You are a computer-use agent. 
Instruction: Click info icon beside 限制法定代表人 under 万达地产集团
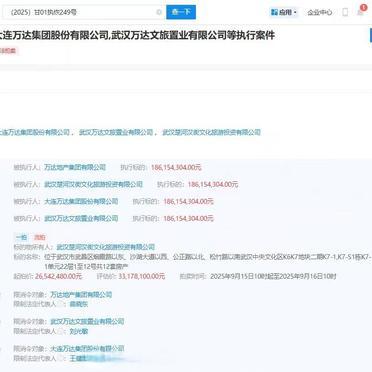pos(61,304)
